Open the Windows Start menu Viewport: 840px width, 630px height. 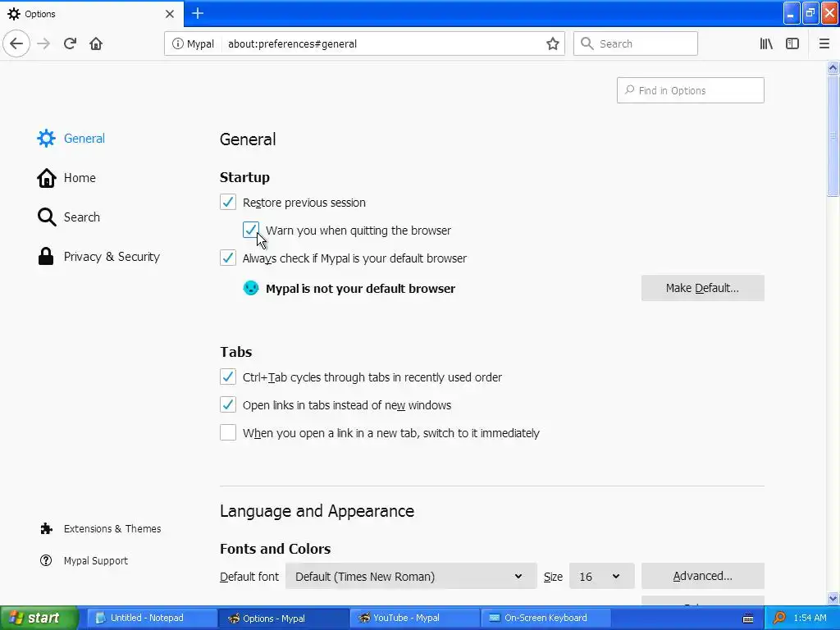39,618
